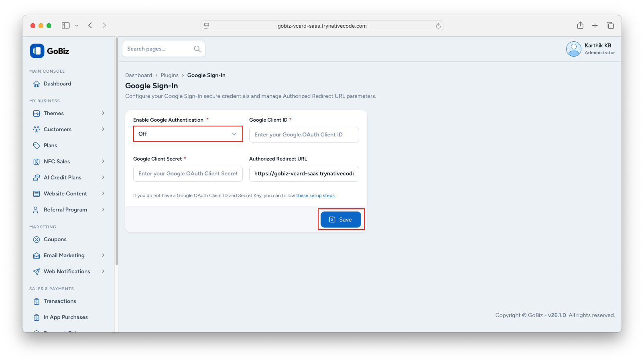Click the search magnifier icon
This screenshot has height=362, width=644.
[197, 49]
